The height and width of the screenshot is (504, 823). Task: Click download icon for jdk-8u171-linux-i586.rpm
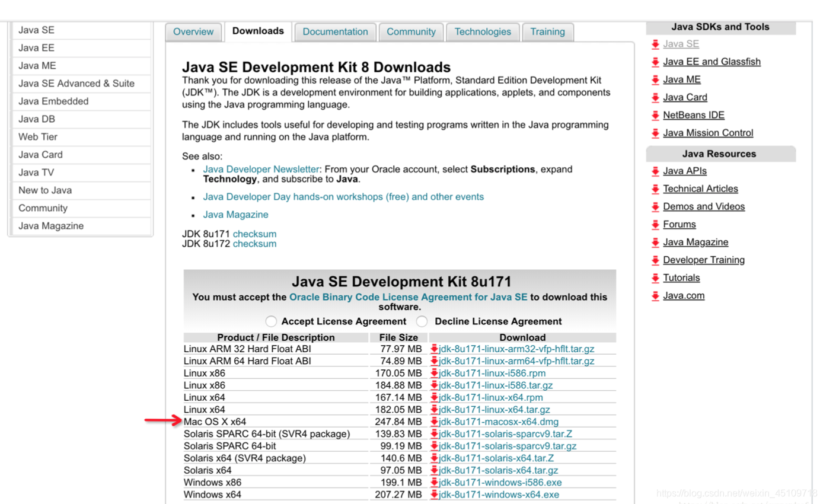[434, 373]
